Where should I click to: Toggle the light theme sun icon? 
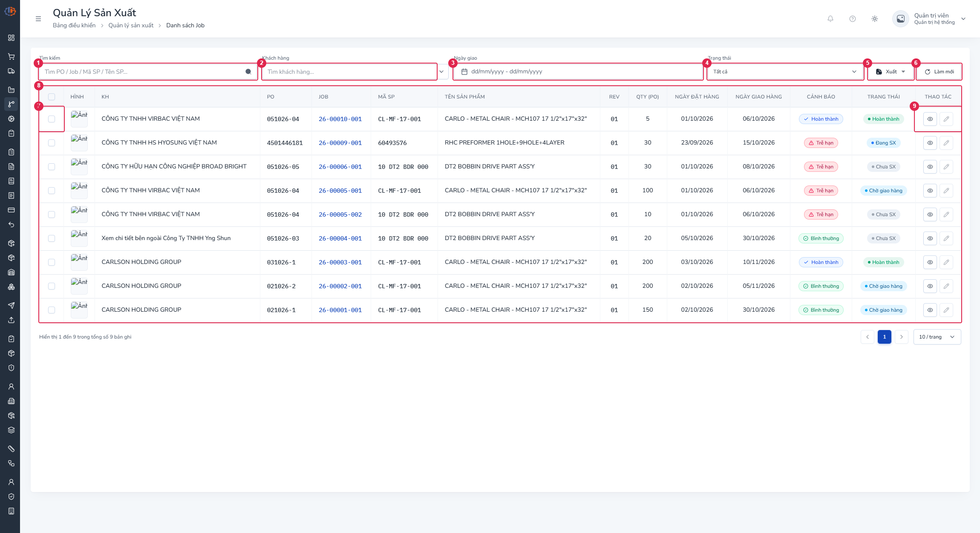[x=875, y=19]
